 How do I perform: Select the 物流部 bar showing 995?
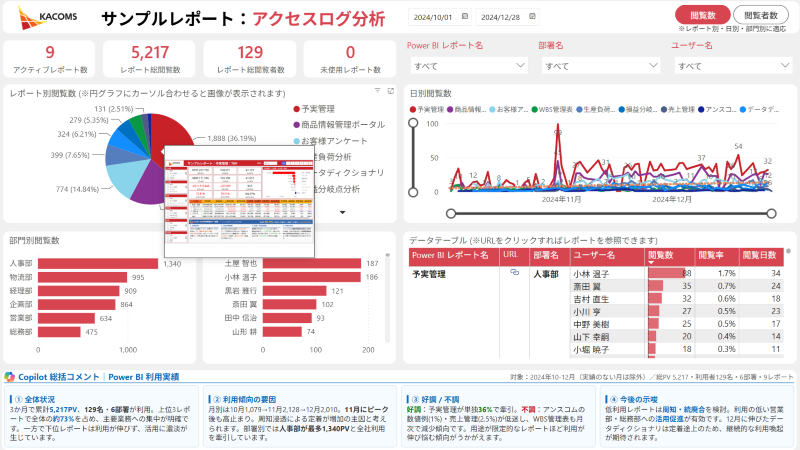[x=82, y=277]
